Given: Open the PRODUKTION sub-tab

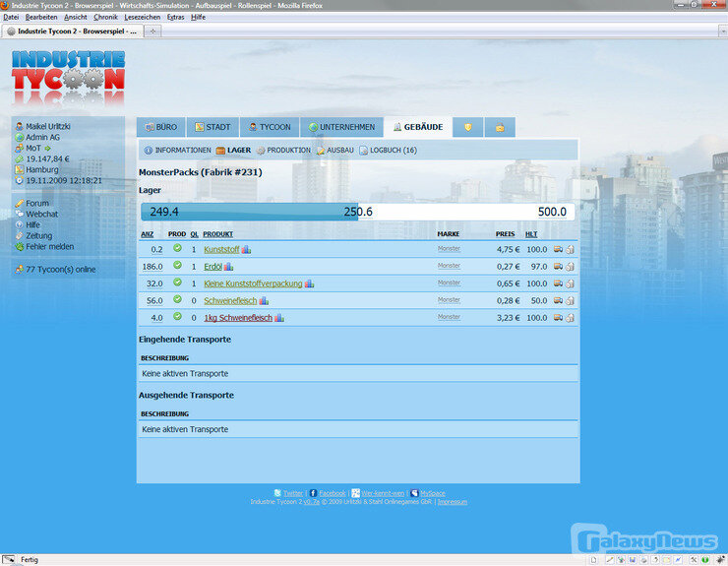Looking at the screenshot, I should [283, 151].
